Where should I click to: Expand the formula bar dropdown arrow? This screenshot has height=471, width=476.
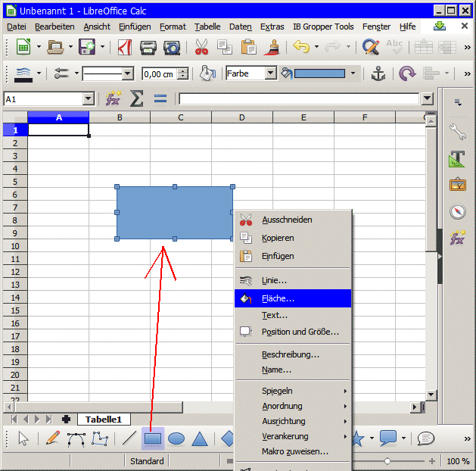tap(427, 98)
